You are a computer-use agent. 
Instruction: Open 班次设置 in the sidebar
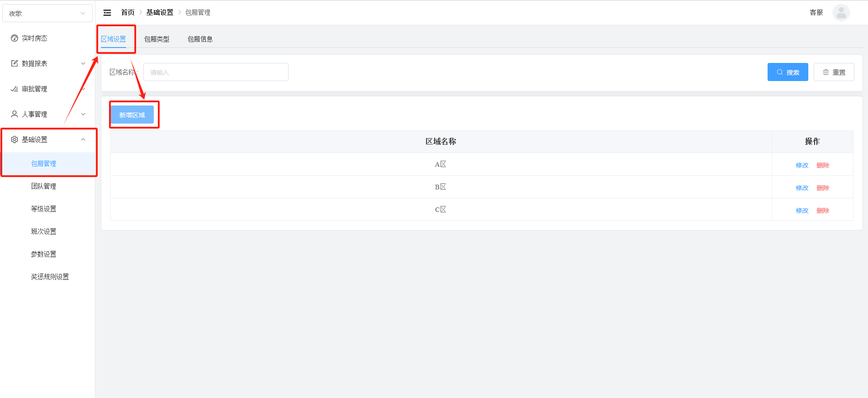point(47,231)
